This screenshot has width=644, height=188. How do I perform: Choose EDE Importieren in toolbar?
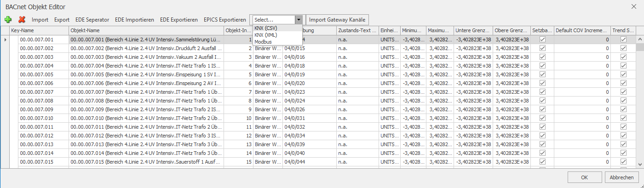coord(134,20)
